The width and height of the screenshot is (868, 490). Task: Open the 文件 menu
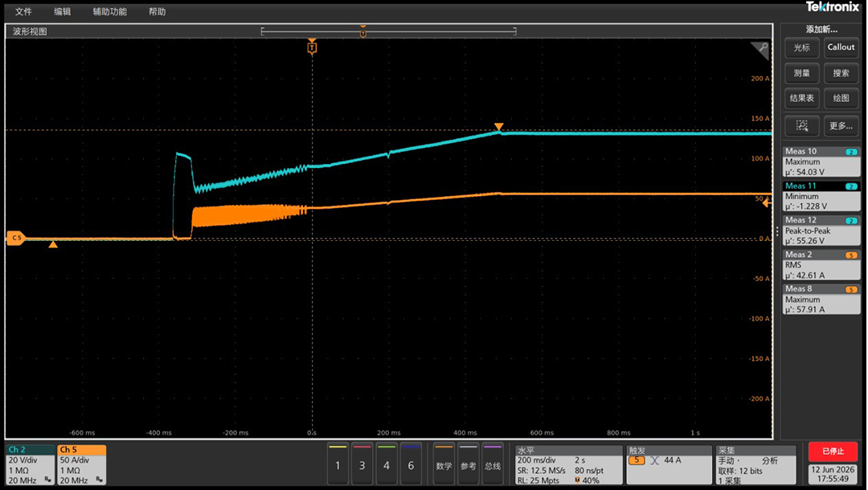[x=23, y=11]
